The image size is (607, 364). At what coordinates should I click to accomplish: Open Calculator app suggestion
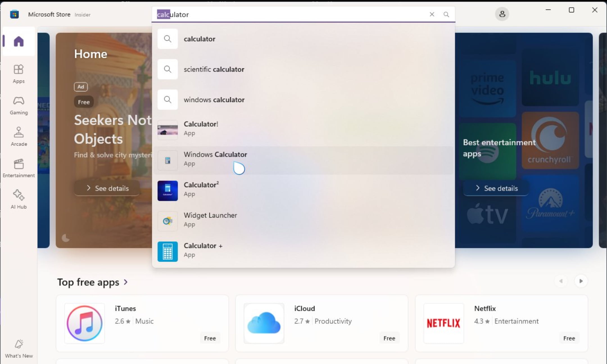(x=303, y=158)
